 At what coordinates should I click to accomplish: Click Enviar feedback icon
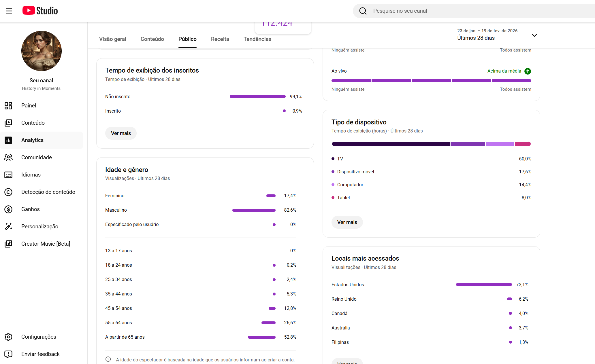pyautogui.click(x=8, y=354)
